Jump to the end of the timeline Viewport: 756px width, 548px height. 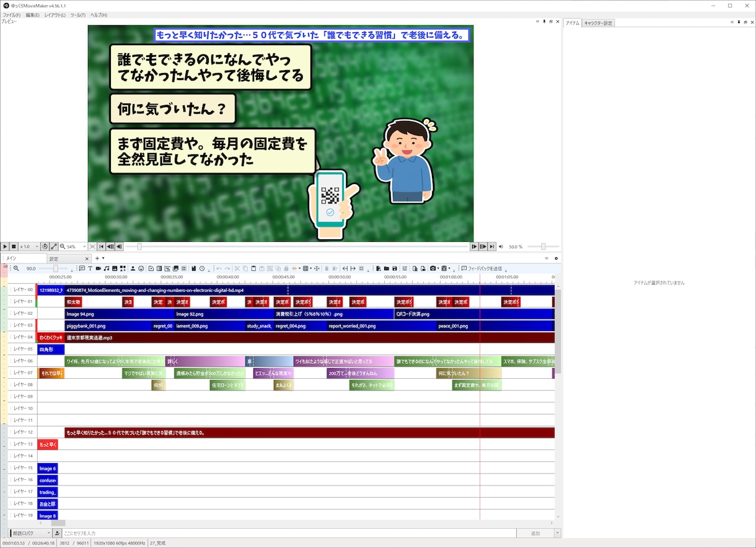492,246
